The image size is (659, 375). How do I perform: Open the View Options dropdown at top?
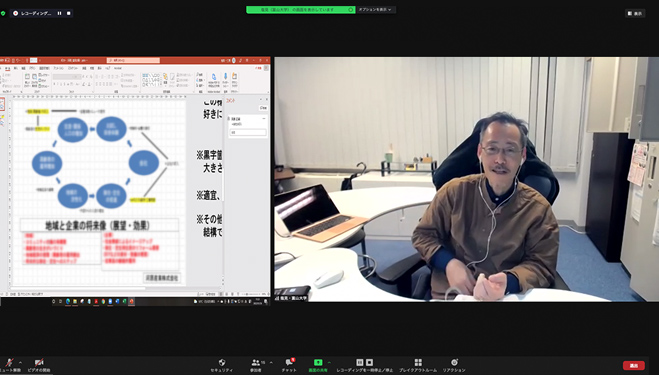375,10
